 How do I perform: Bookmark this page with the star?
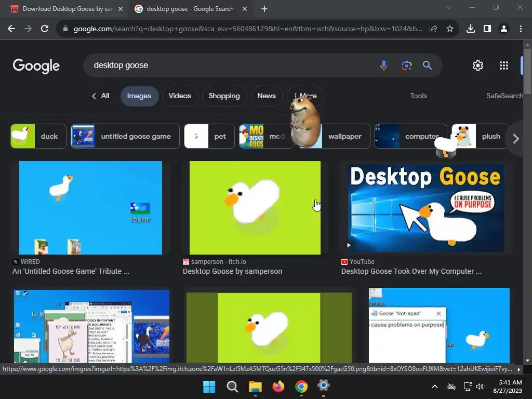450,29
